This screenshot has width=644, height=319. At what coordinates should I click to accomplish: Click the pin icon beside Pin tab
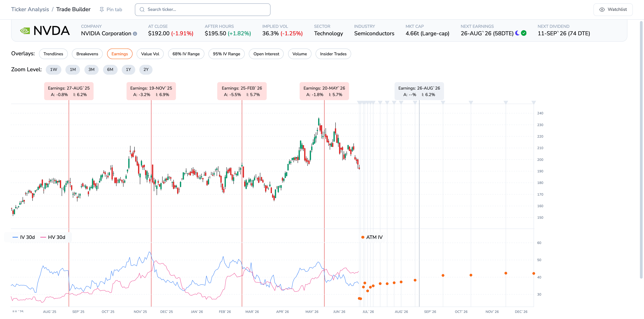(x=102, y=10)
